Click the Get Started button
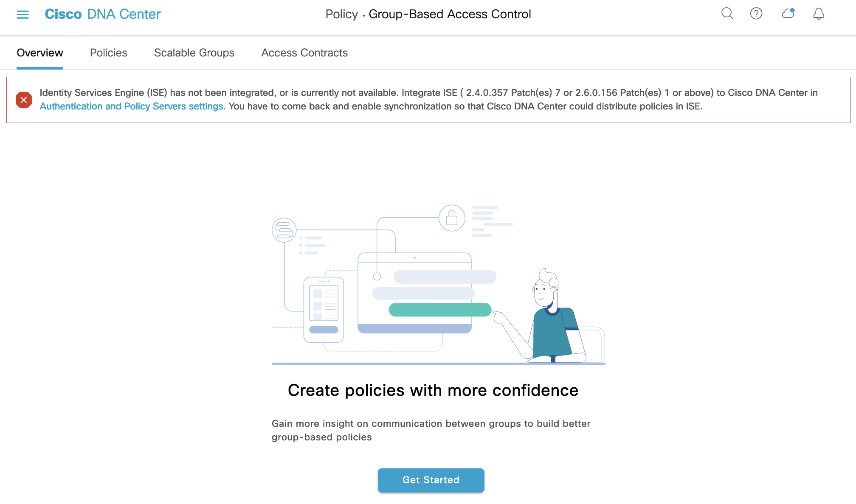 (x=431, y=480)
